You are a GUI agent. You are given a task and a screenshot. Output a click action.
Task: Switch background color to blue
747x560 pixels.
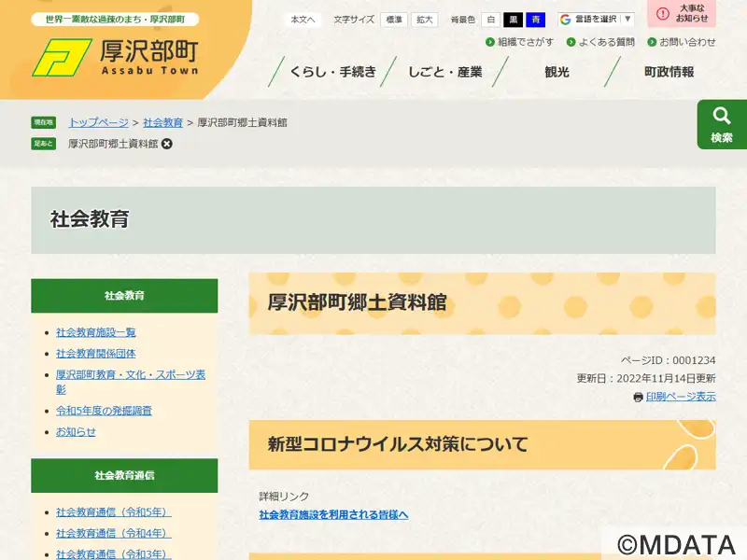point(535,20)
